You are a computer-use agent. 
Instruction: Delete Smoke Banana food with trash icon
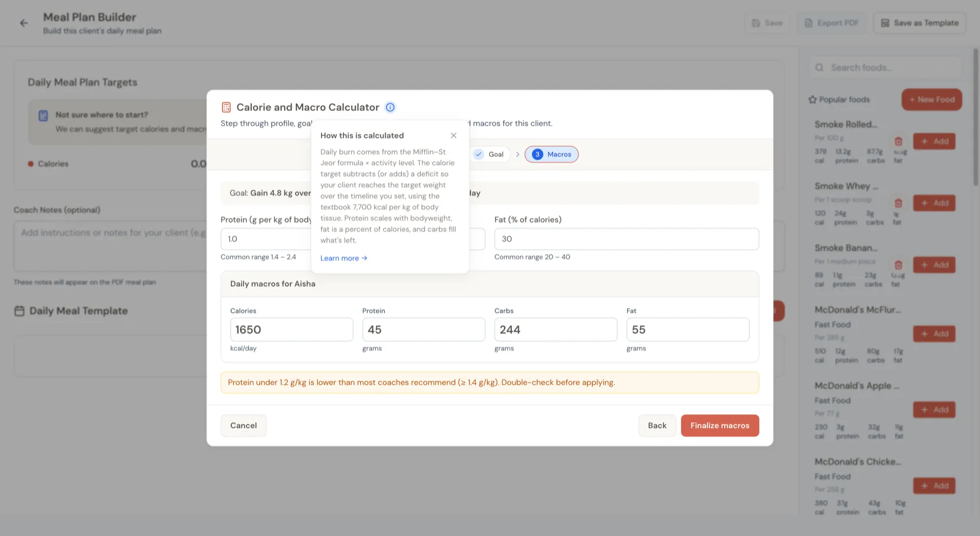click(898, 265)
